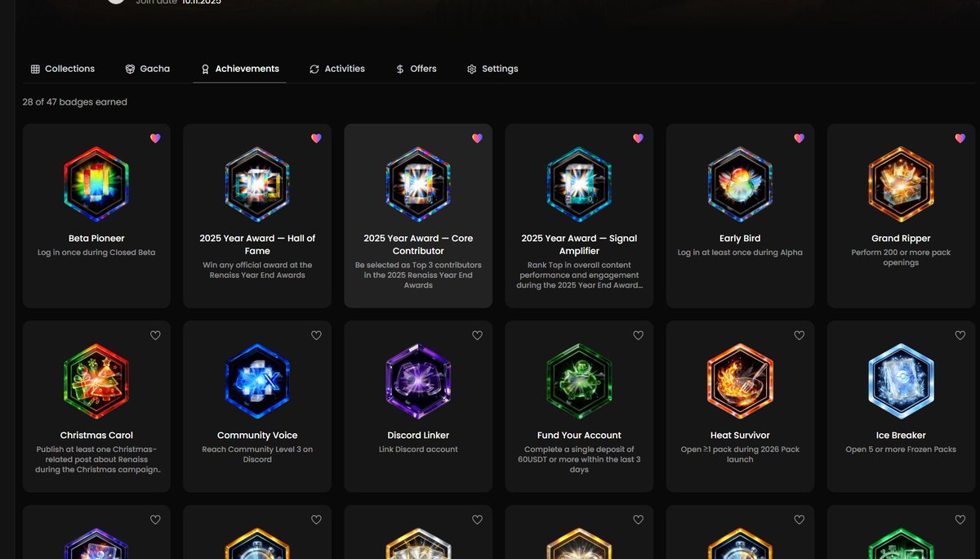Viewport: 980px width, 559px height.
Task: Unfavorite the Beta Pioneer badge heart
Action: [155, 138]
